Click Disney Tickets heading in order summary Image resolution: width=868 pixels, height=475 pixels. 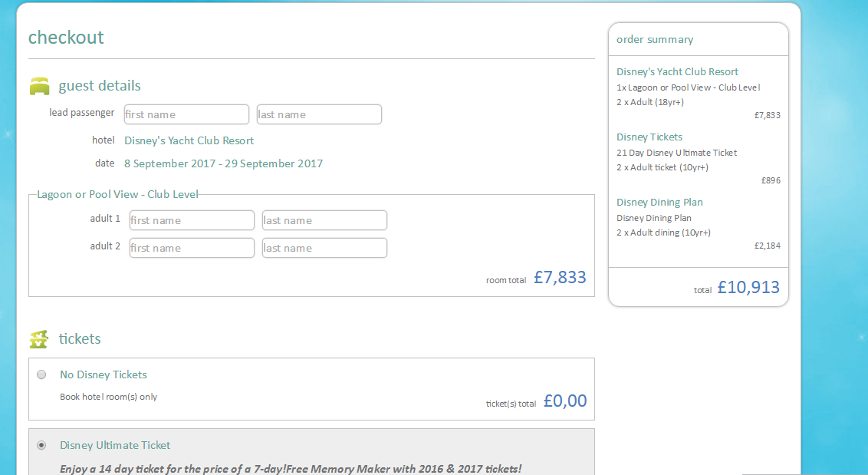coord(649,137)
